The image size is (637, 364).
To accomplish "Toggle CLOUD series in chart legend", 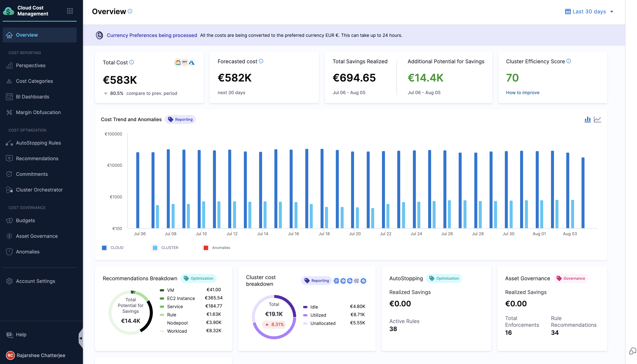I will [x=104, y=248].
